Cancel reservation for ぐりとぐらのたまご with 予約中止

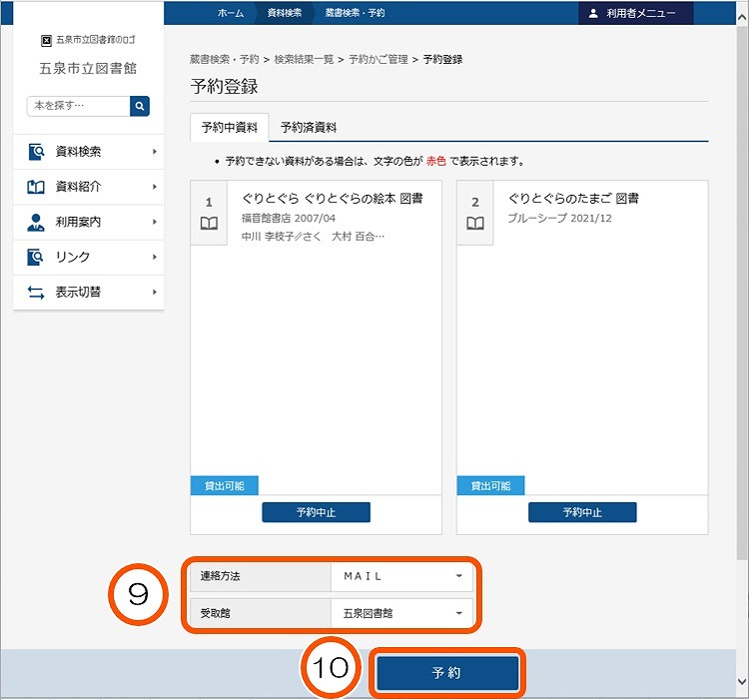[x=582, y=512]
